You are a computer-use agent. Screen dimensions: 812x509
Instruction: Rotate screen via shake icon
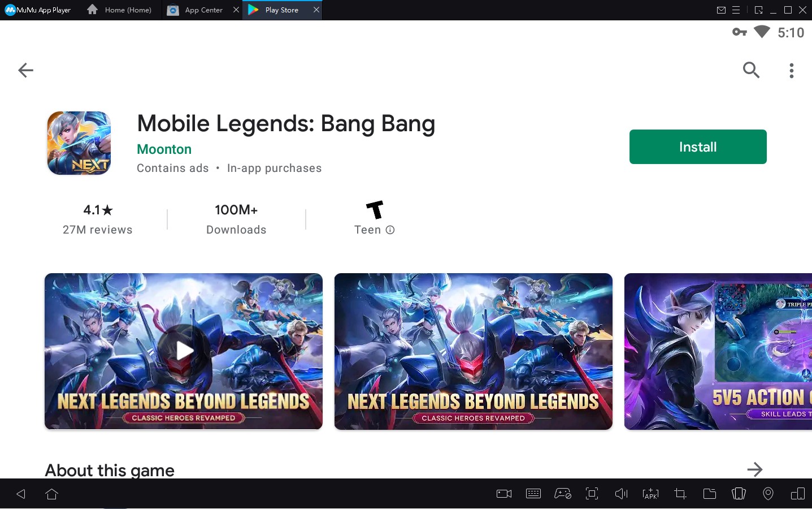739,494
